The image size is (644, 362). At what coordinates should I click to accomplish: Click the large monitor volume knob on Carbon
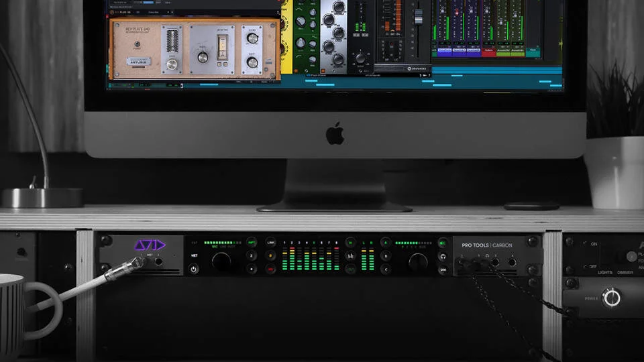(418, 261)
